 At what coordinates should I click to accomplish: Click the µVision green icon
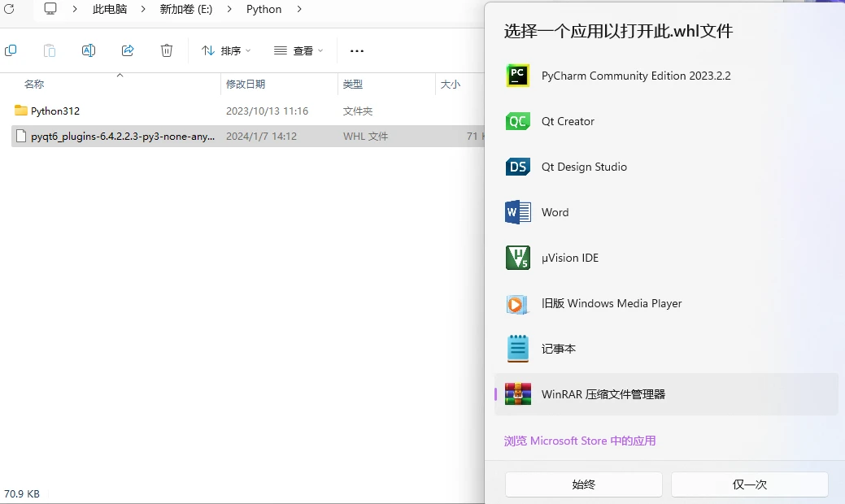[x=518, y=258]
